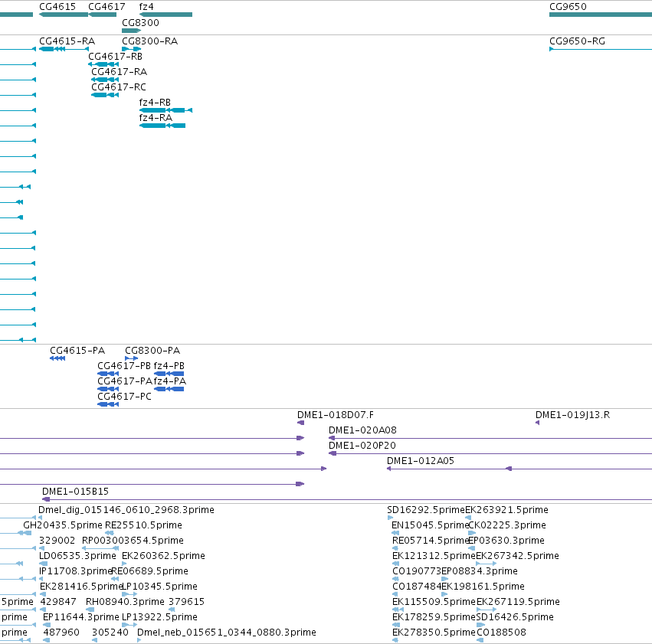This screenshot has height=644, width=652.
Task: Click protein label fz4-PA
Action: 170,381
